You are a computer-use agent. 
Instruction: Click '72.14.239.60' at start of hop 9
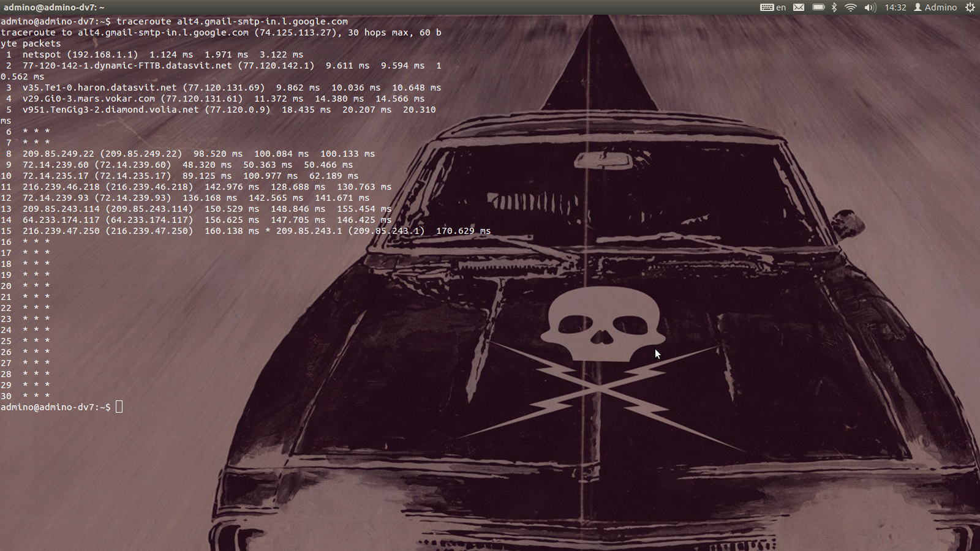click(56, 165)
